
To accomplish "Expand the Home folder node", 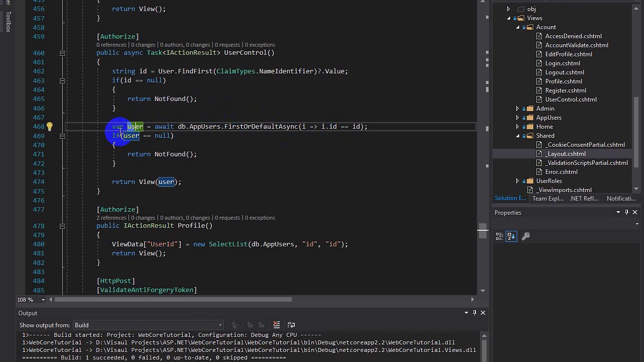I will [517, 127].
